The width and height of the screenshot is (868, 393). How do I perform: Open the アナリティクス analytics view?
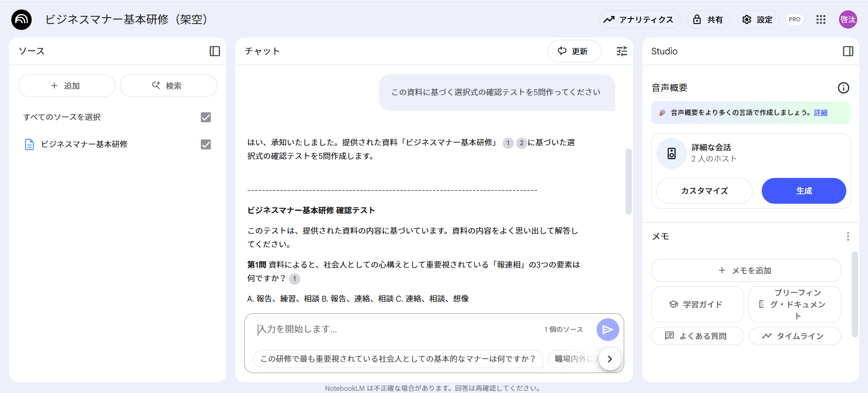[640, 19]
